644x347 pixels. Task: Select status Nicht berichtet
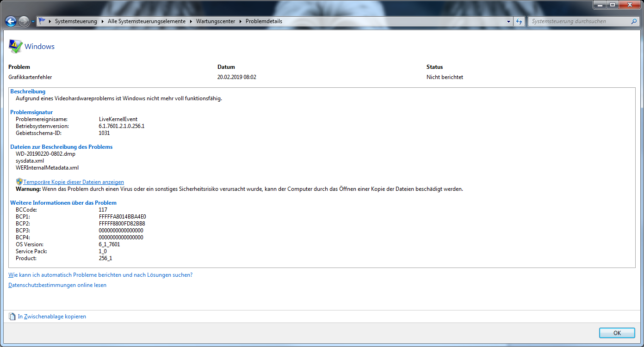(445, 77)
